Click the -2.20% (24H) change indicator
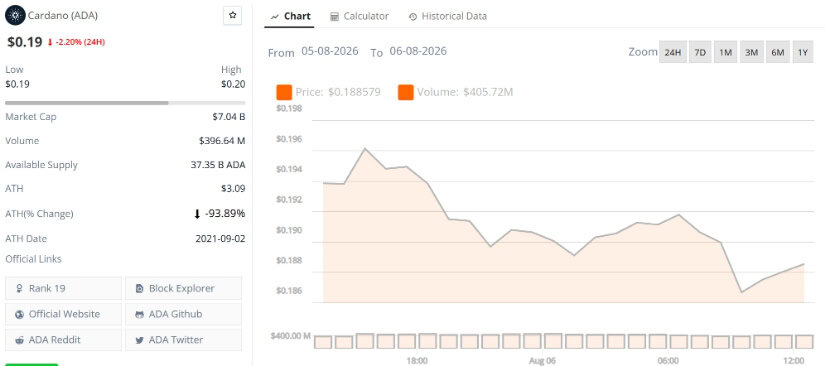The image size is (825, 366). pos(76,42)
